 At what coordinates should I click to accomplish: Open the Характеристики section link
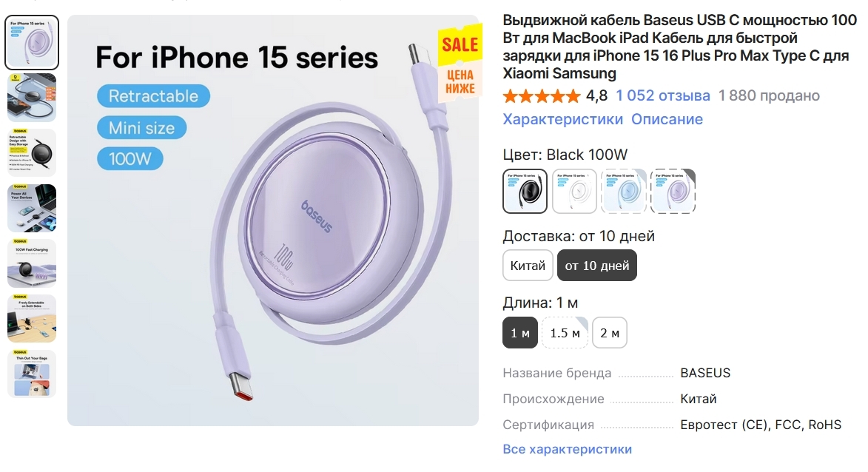click(563, 119)
